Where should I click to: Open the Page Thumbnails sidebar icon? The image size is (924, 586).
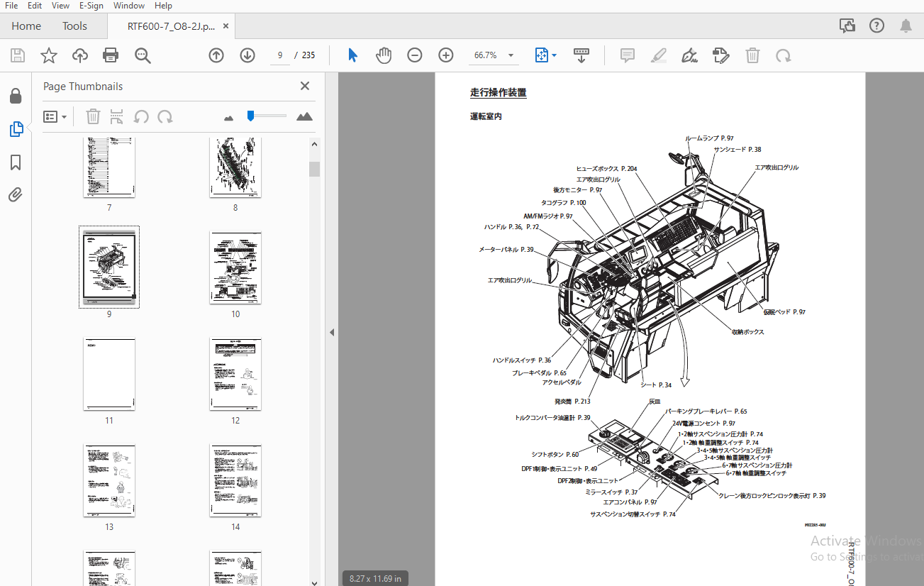(16, 129)
